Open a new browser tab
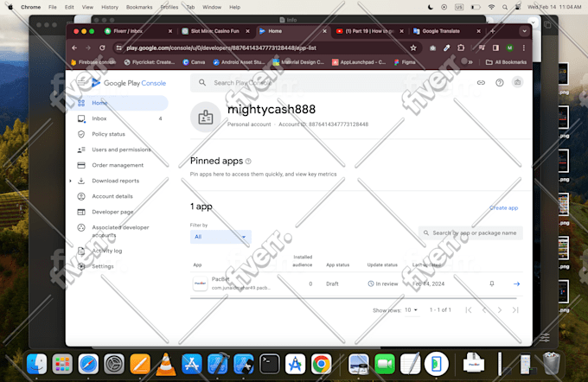Image resolution: width=588 pixels, height=382 pixels. click(x=493, y=31)
